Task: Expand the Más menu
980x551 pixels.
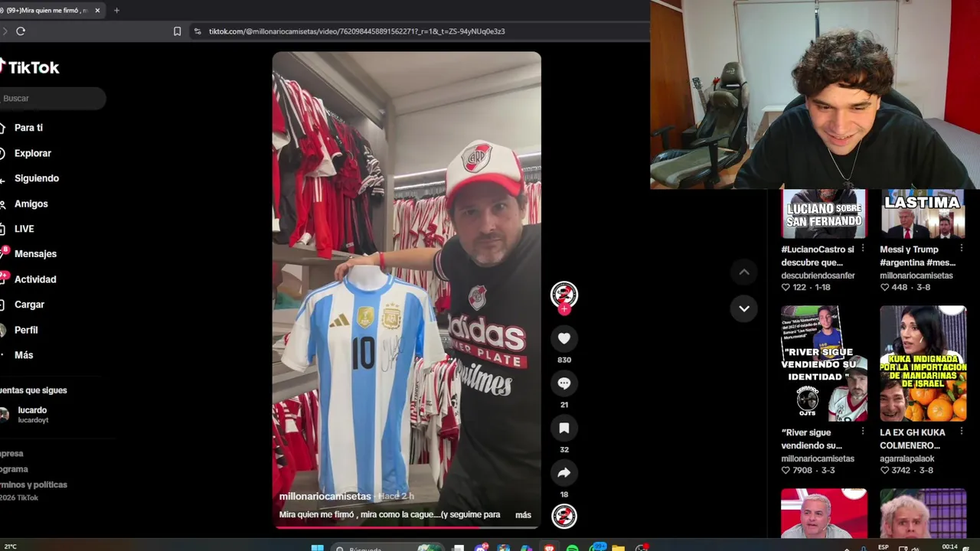Action: point(24,355)
